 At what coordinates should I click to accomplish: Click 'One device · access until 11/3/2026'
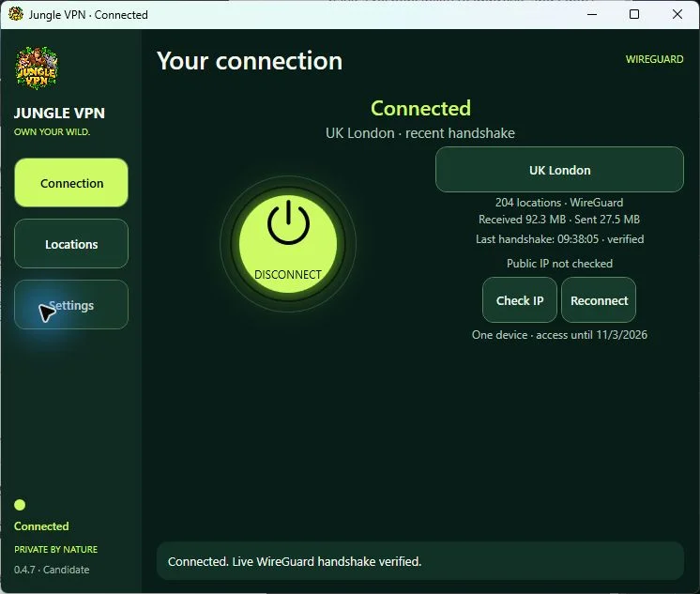coord(559,335)
